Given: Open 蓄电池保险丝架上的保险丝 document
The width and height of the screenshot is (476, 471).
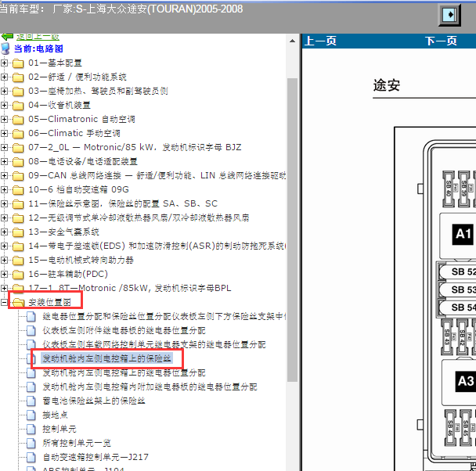Looking at the screenshot, I should (94, 401).
